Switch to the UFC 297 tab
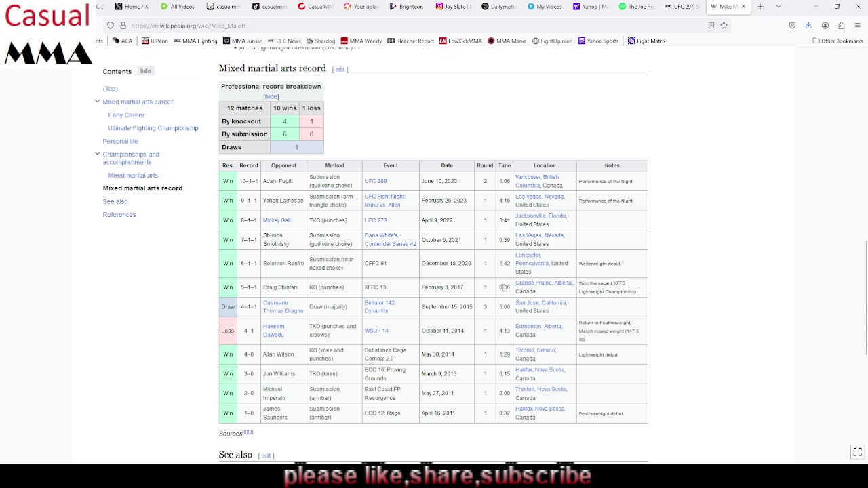 (682, 7)
